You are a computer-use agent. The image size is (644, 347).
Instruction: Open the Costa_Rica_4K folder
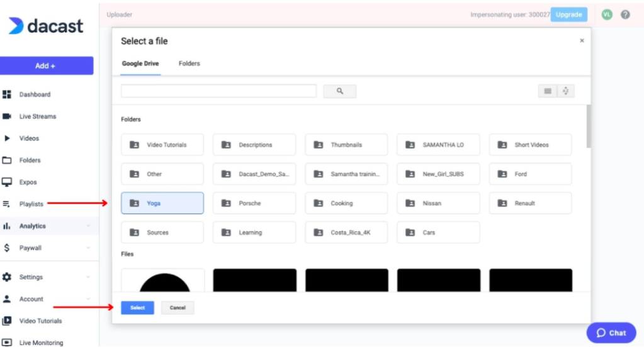pos(346,232)
